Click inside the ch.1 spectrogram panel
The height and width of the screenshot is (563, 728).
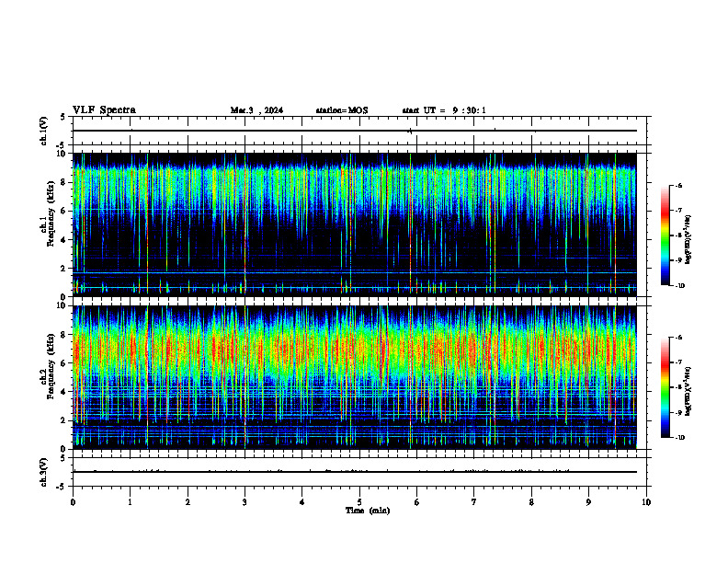(355, 224)
